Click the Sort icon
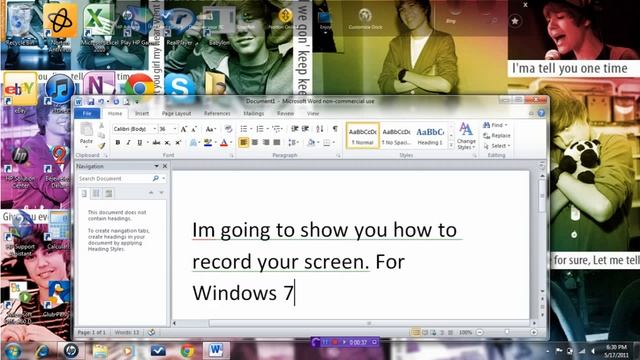Image resolution: width=640 pixels, height=360 pixels. [320, 129]
